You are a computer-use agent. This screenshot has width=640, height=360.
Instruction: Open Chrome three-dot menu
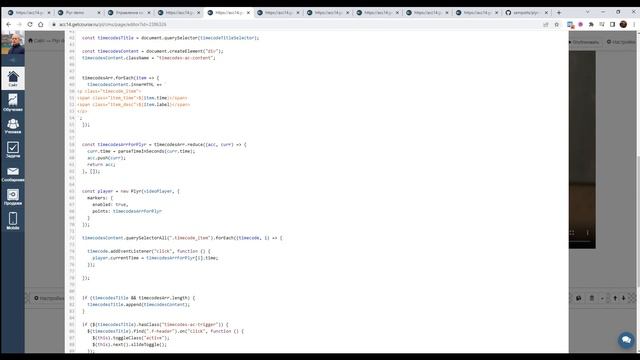[x=634, y=24]
